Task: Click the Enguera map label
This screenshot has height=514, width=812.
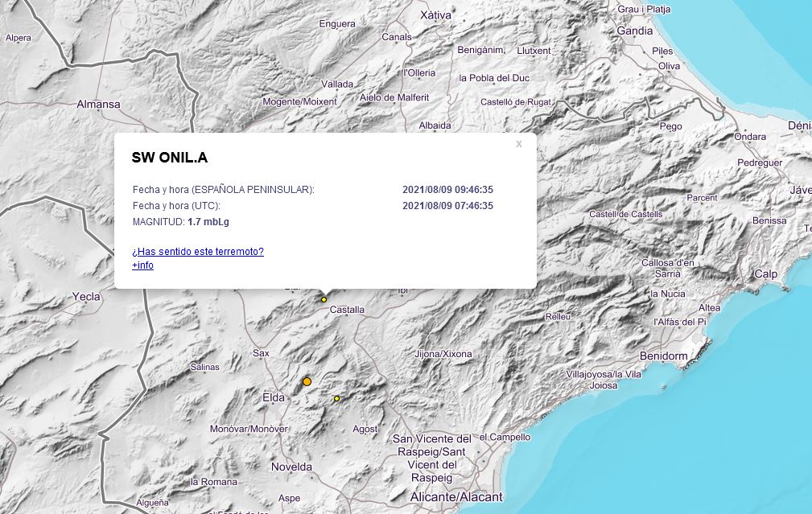Action: click(x=337, y=24)
